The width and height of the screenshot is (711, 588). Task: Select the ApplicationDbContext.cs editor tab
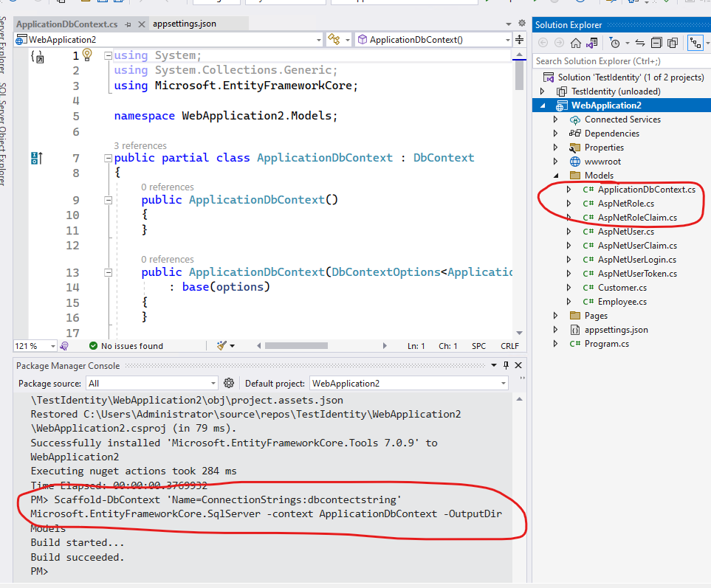(x=67, y=24)
